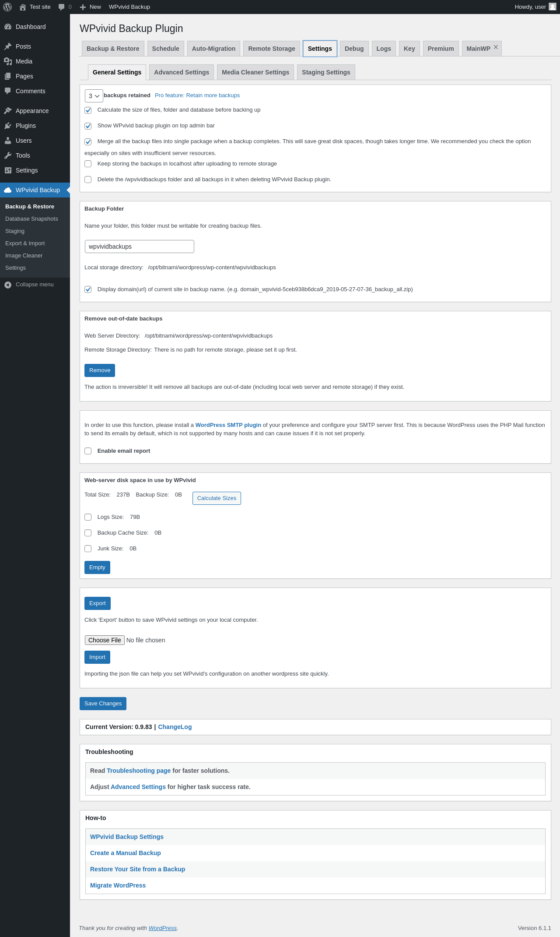Click the user avatar in admin bar
The image size is (560, 937).
click(x=553, y=7)
